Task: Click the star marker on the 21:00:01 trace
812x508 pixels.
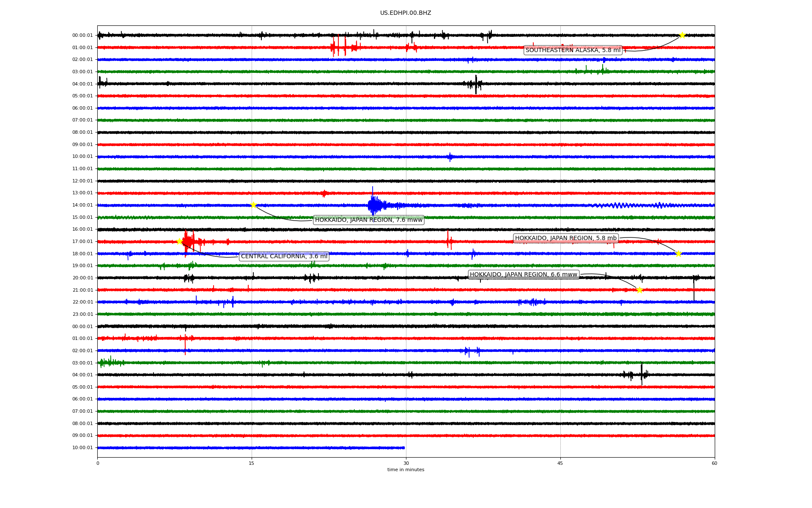Action: pyautogui.click(x=639, y=290)
